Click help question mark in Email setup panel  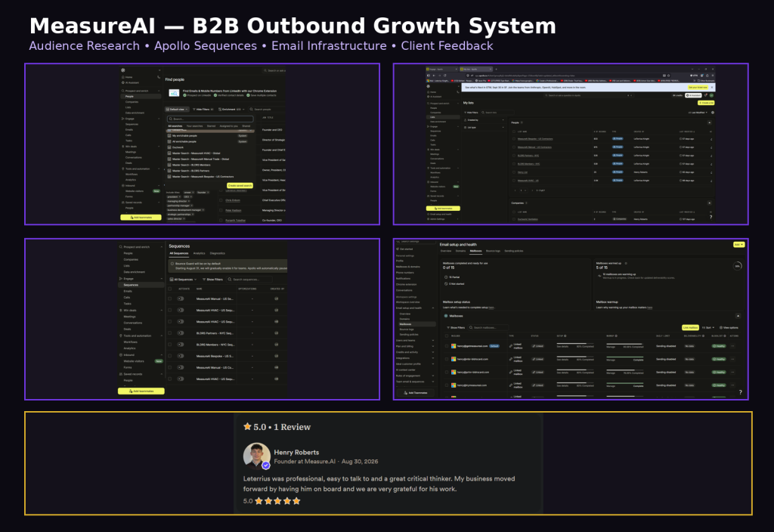pyautogui.click(x=741, y=392)
